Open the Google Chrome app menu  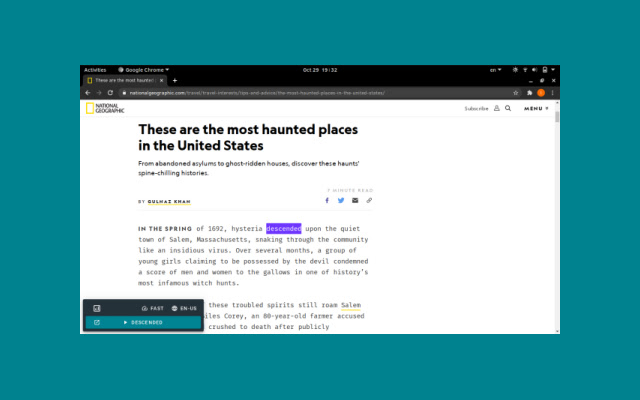(143, 70)
